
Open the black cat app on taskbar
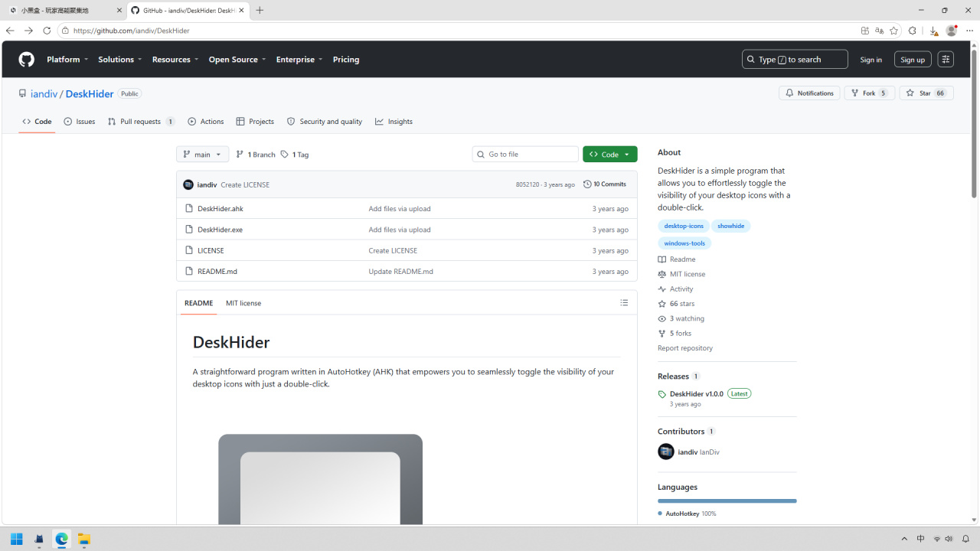pos(39,540)
